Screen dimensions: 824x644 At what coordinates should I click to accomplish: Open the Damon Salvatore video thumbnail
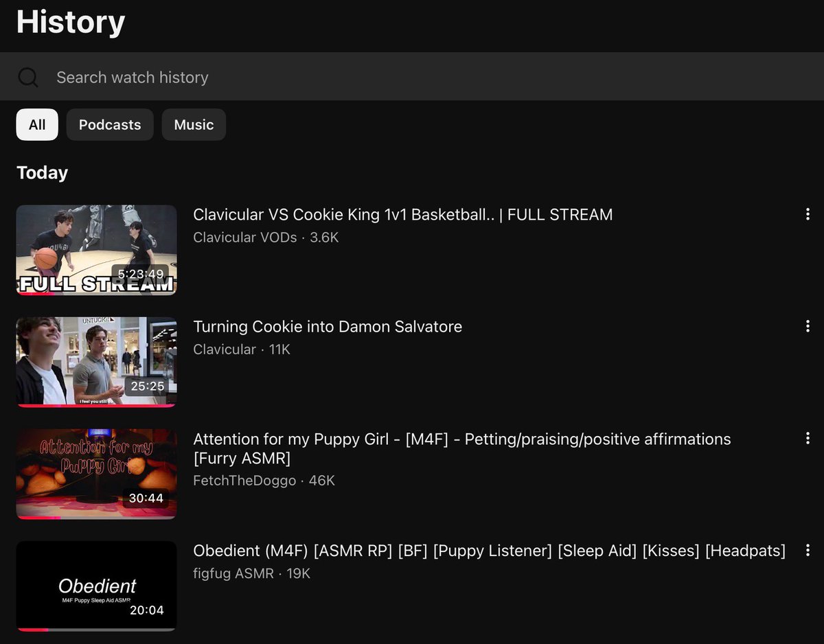pos(96,362)
